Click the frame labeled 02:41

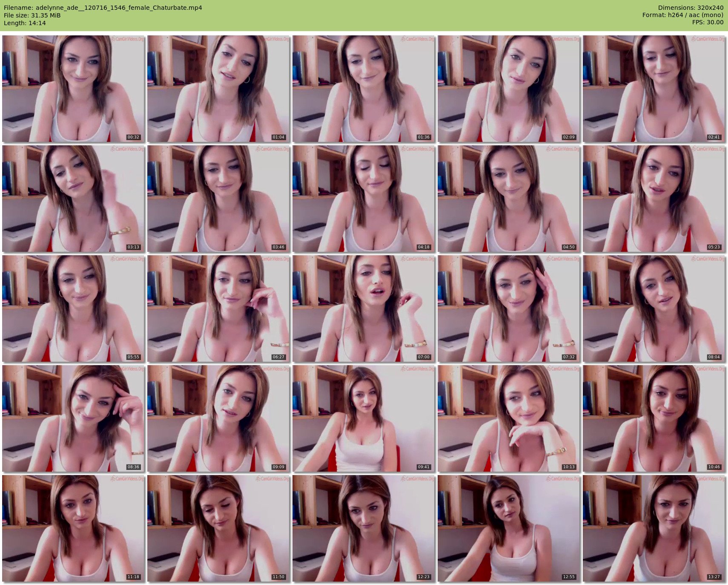(654, 89)
